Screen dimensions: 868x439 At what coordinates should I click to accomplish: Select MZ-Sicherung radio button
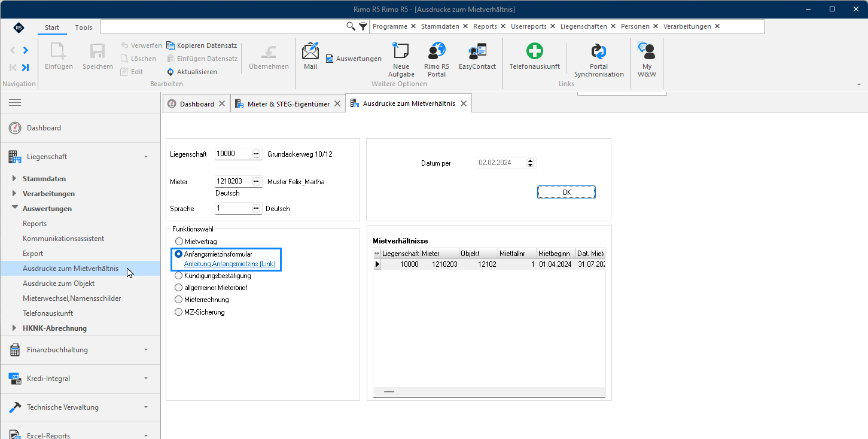(178, 312)
